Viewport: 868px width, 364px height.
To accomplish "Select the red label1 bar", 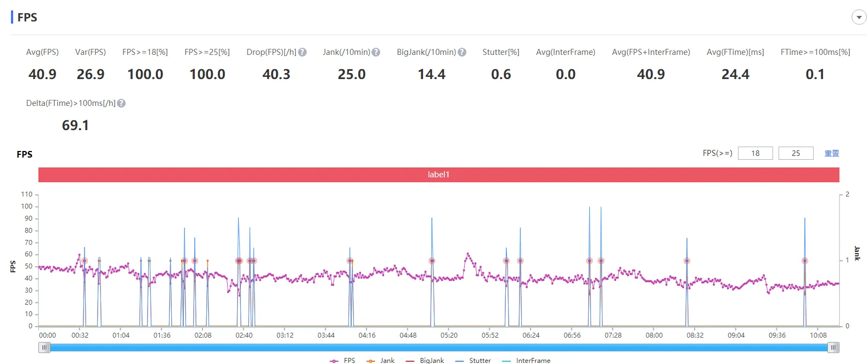I will (x=438, y=175).
